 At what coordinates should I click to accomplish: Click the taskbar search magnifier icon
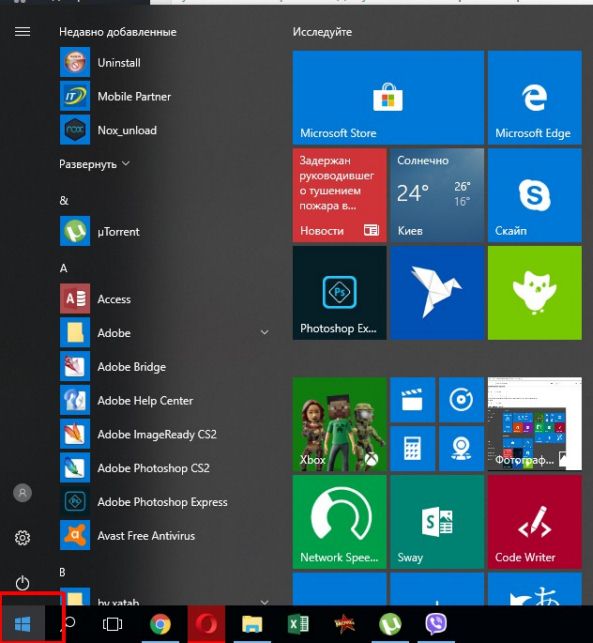click(x=68, y=623)
